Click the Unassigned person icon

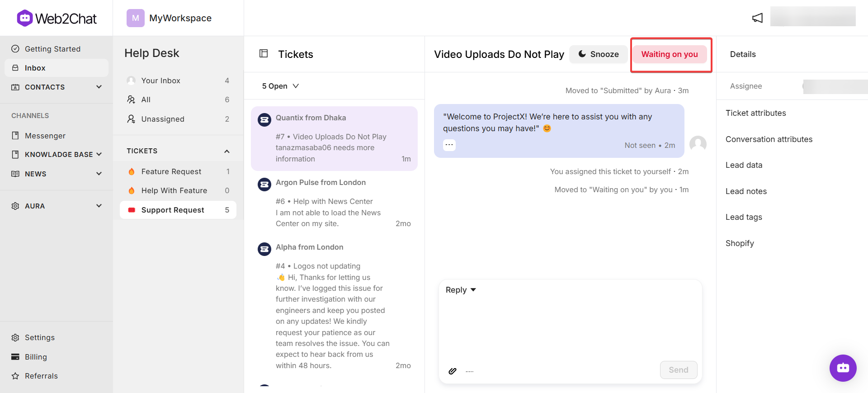point(131,119)
